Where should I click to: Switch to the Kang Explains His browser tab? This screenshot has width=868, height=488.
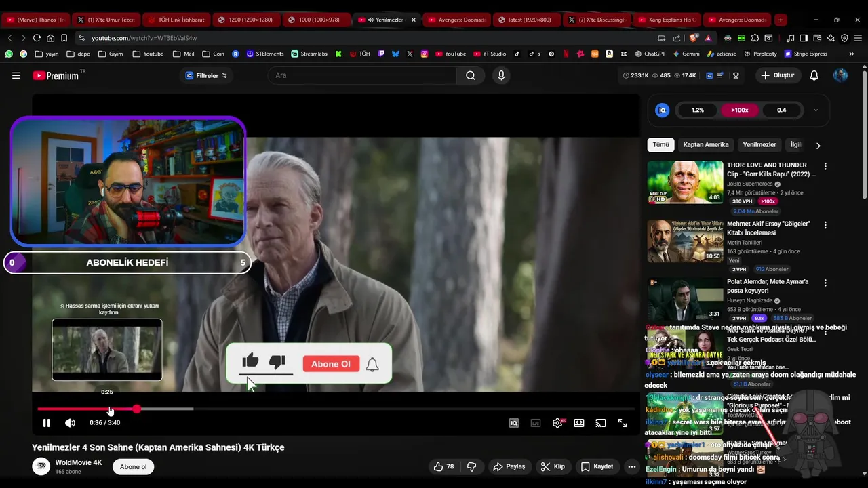coord(666,20)
